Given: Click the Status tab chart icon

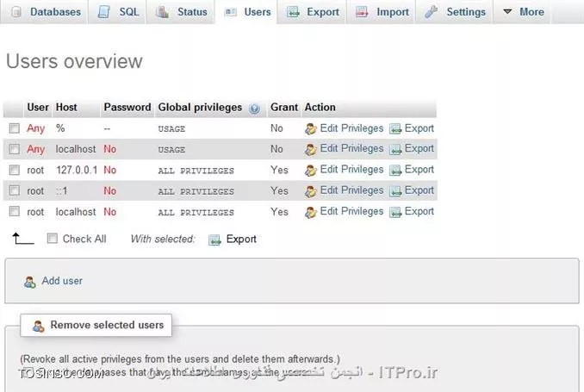Looking at the screenshot, I should click(162, 12).
